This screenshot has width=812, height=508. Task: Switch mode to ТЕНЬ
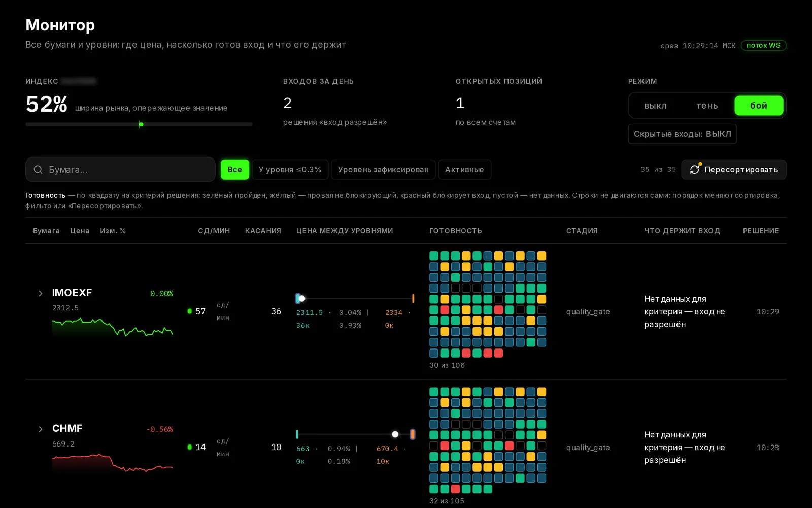click(x=707, y=106)
